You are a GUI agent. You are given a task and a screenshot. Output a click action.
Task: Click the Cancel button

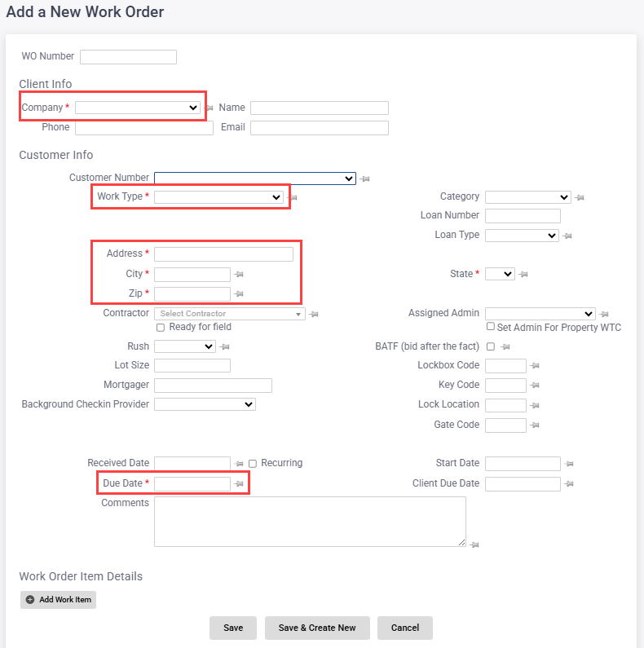click(x=404, y=628)
